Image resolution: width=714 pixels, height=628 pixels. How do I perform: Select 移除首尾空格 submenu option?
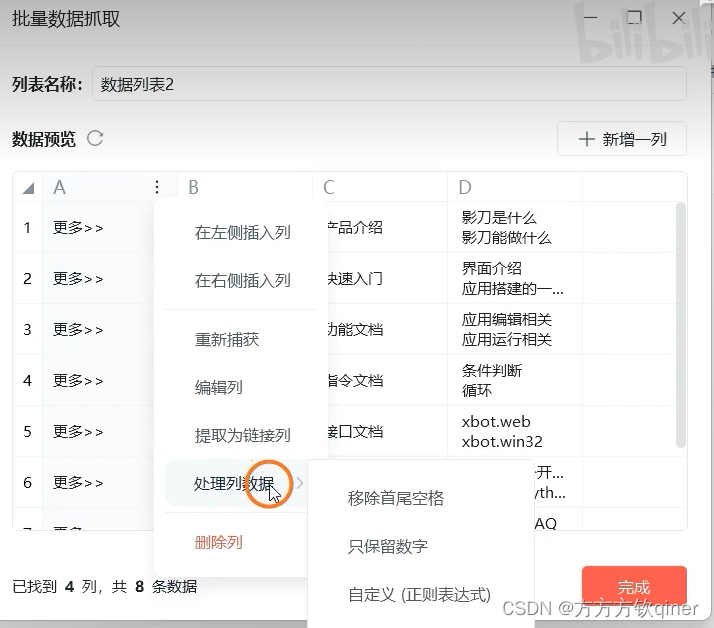395,498
